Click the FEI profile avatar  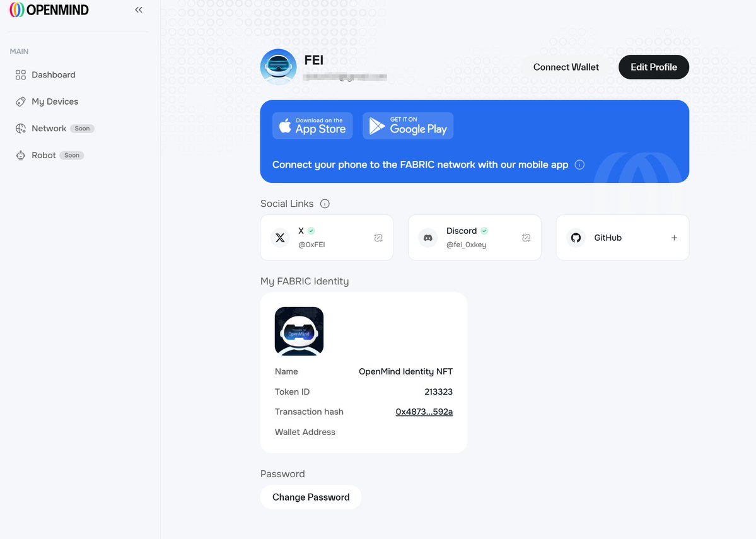pyautogui.click(x=278, y=67)
